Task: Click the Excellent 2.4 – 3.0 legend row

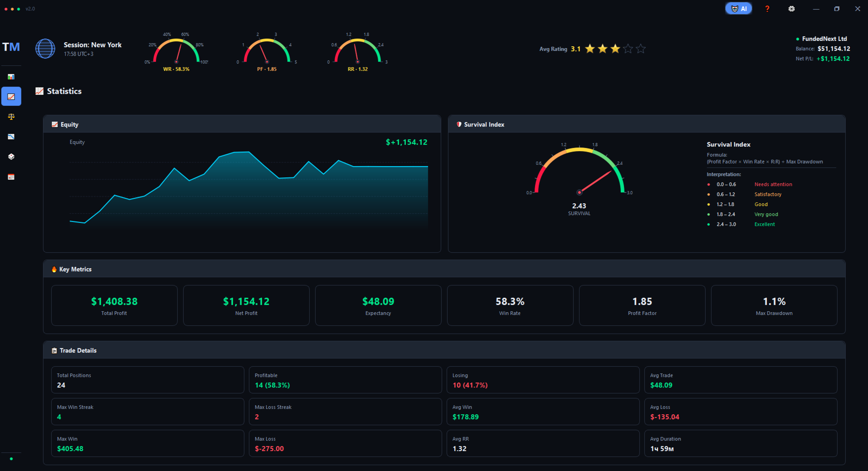Action: pos(741,224)
